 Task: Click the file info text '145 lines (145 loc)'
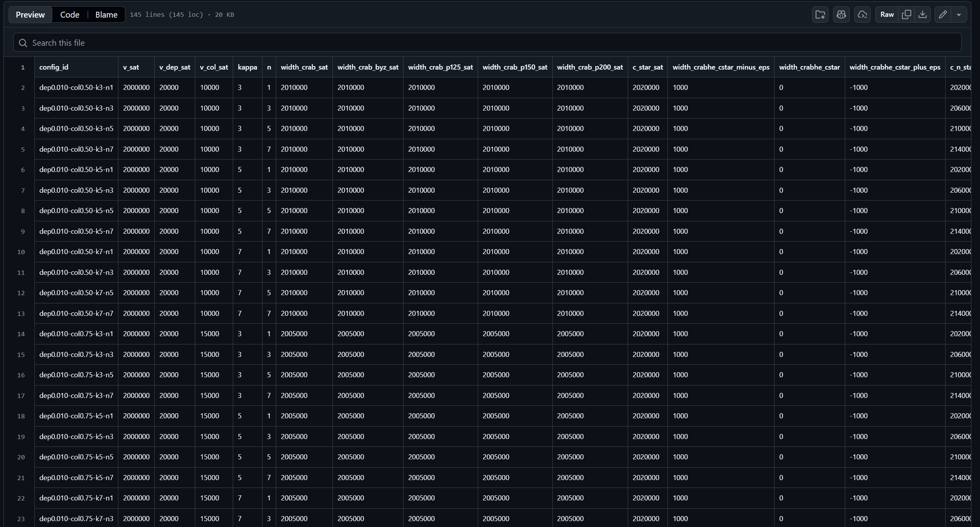(166, 15)
